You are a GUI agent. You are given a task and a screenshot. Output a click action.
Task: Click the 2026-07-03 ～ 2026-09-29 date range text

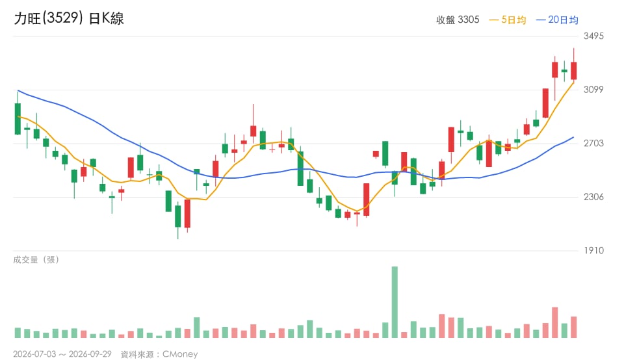(x=62, y=354)
